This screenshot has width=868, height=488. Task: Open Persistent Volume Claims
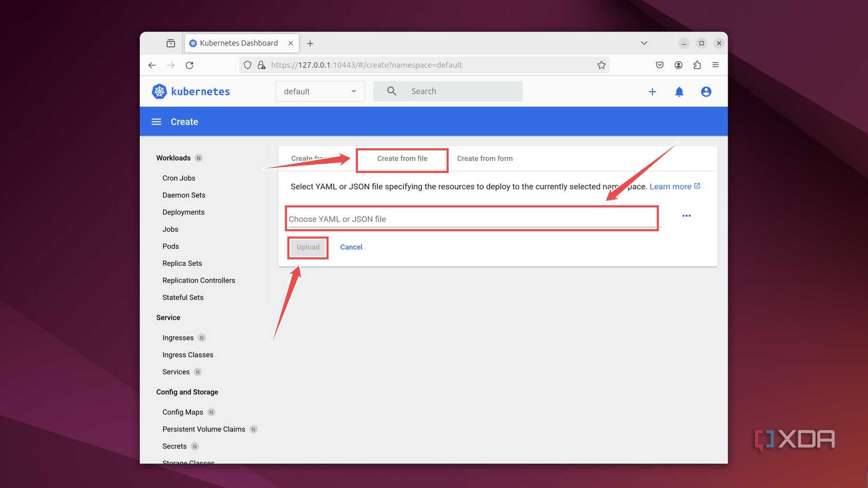[x=204, y=429]
